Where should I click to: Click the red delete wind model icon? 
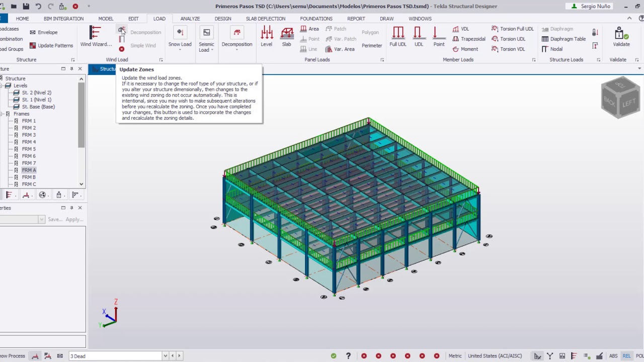click(x=121, y=49)
